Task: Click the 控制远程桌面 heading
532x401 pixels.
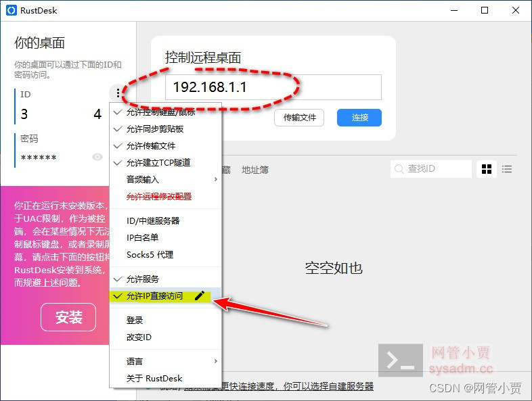Action: pyautogui.click(x=203, y=57)
